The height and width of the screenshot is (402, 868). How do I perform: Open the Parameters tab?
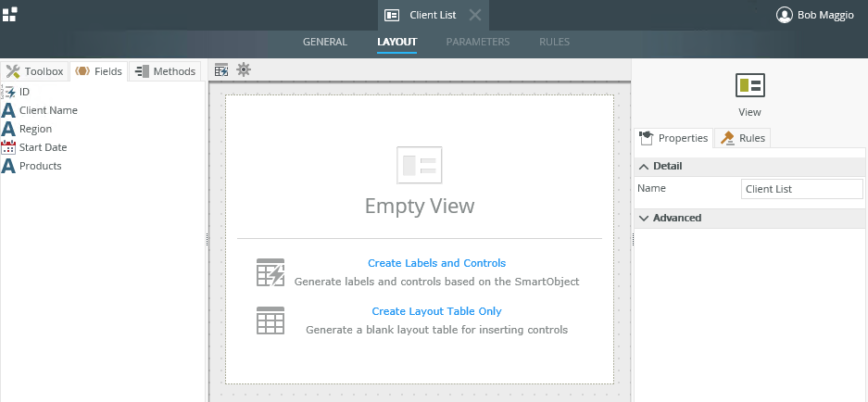(x=478, y=42)
